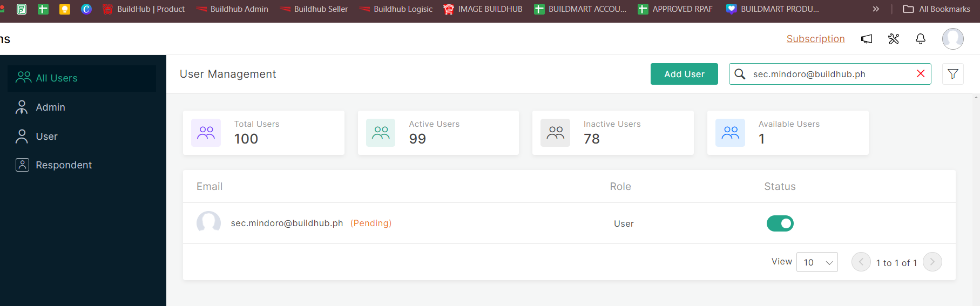Expand the View rows-per-page dropdown
The width and height of the screenshot is (980, 306).
coord(817,262)
